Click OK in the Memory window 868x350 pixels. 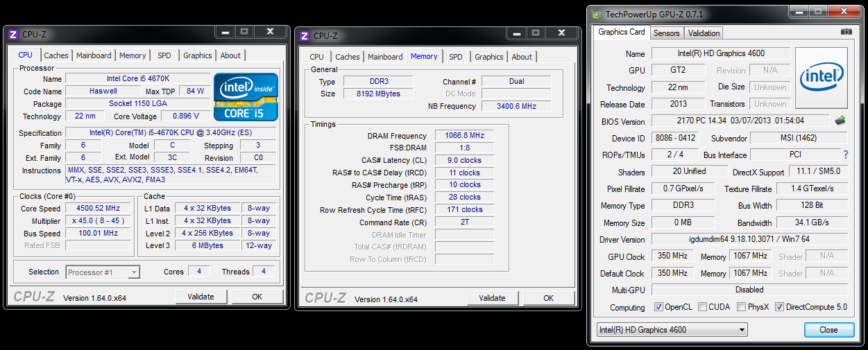[549, 298]
